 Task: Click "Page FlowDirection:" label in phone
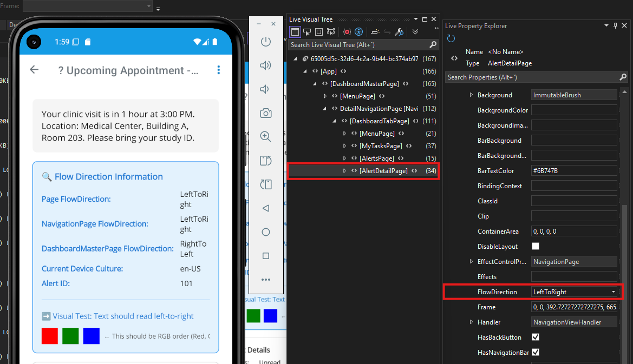[76, 199]
